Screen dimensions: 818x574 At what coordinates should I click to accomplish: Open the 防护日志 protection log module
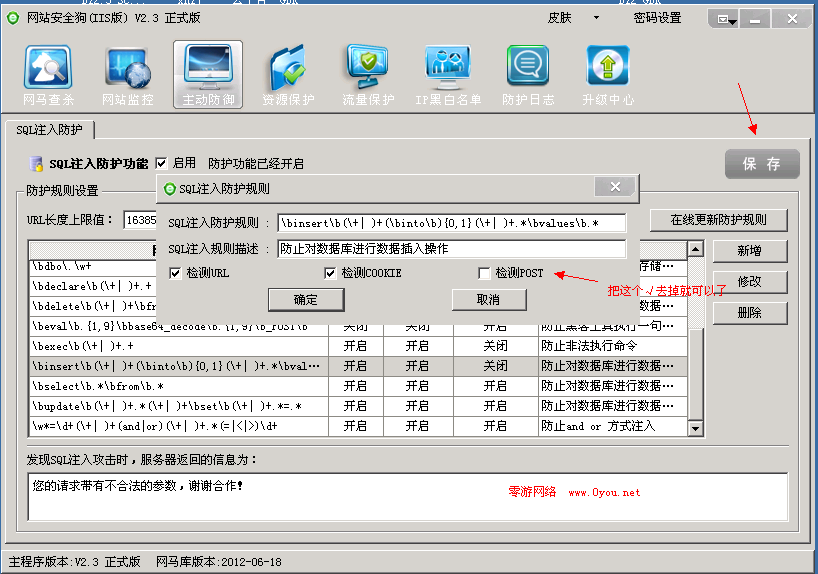click(528, 75)
